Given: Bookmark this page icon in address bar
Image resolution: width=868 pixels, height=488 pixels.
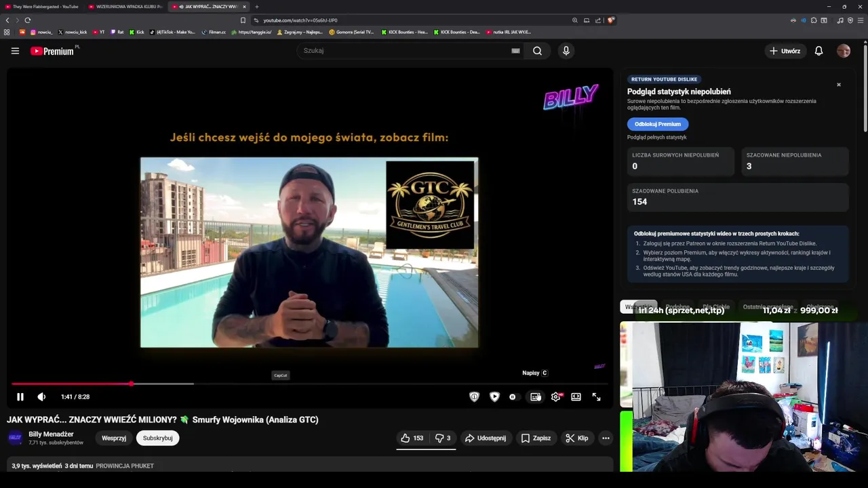Looking at the screenshot, I should tap(243, 20).
